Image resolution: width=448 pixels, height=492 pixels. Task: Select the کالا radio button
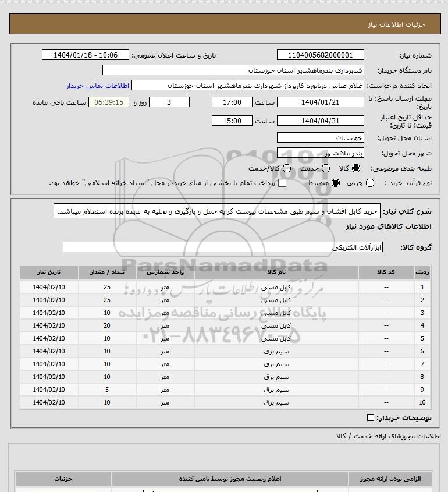[356, 168]
